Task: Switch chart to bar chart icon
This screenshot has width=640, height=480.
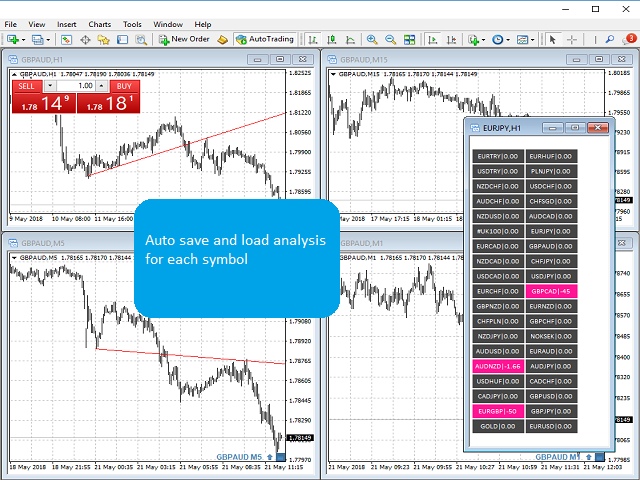Action: pos(313,40)
